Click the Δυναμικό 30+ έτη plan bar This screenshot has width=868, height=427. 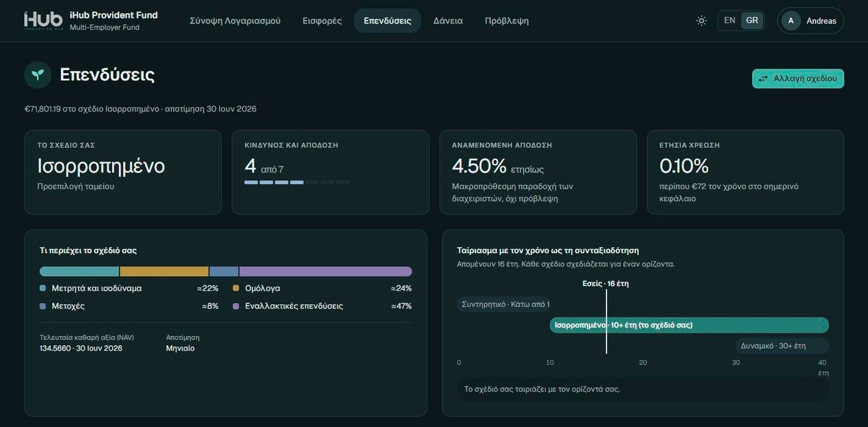(x=782, y=346)
